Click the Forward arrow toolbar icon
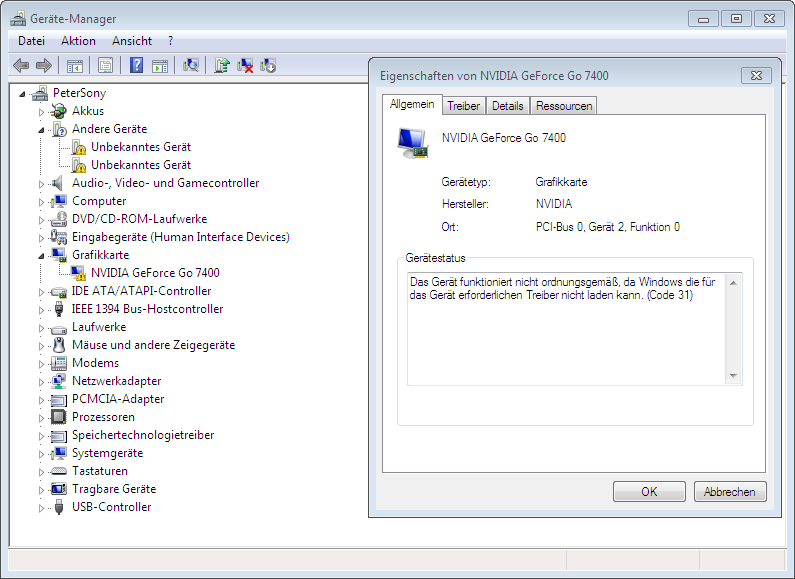Viewport: 795px width, 579px height. tap(44, 65)
